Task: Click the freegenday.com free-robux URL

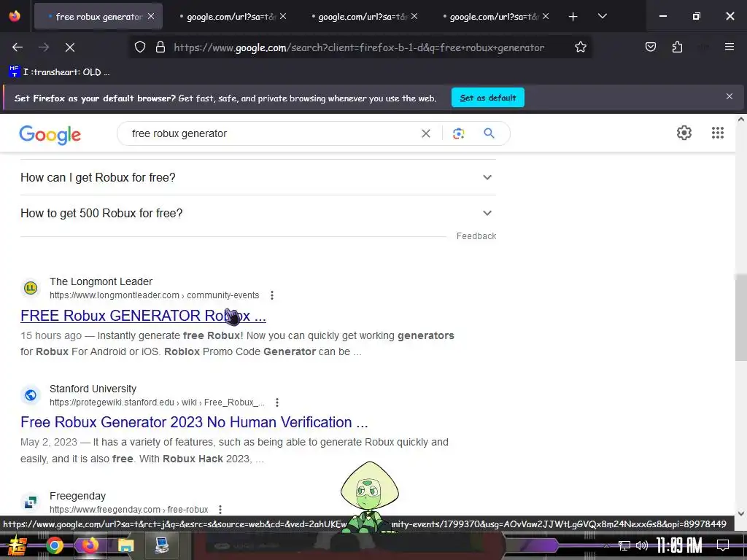Action: click(x=128, y=510)
